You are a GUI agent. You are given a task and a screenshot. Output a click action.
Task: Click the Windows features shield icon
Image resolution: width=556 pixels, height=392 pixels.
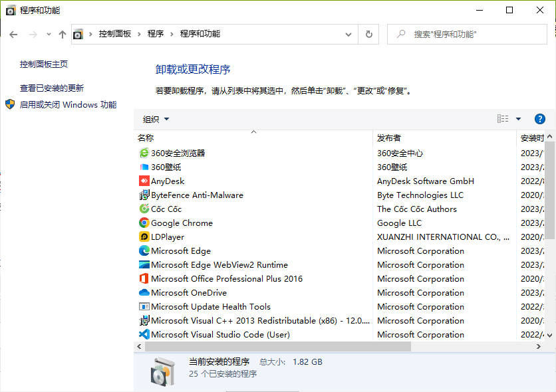10,104
